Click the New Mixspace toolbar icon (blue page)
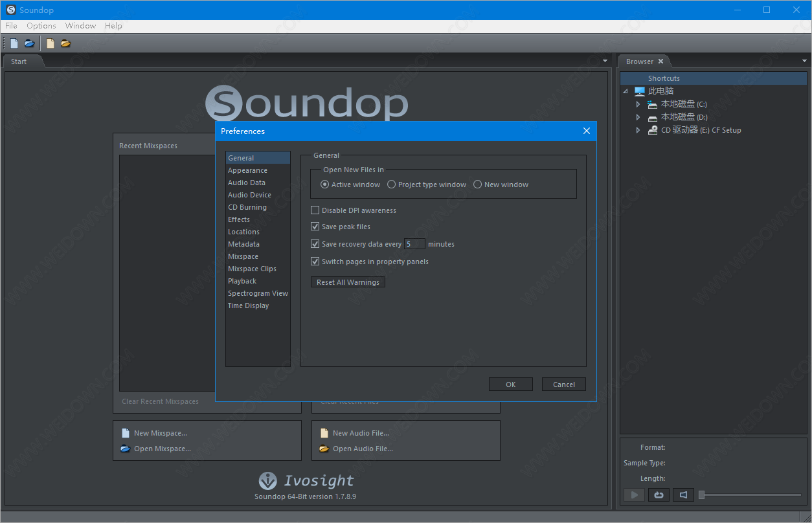 coord(14,43)
